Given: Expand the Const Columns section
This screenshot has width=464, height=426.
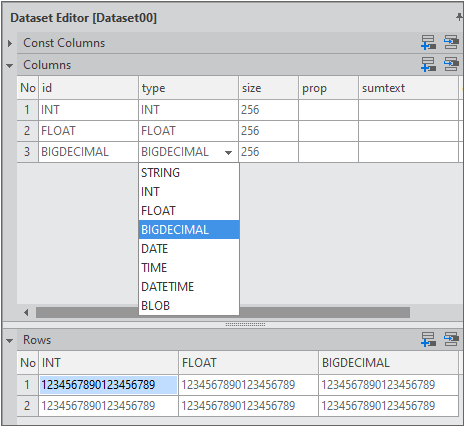Looking at the screenshot, I should (x=10, y=43).
